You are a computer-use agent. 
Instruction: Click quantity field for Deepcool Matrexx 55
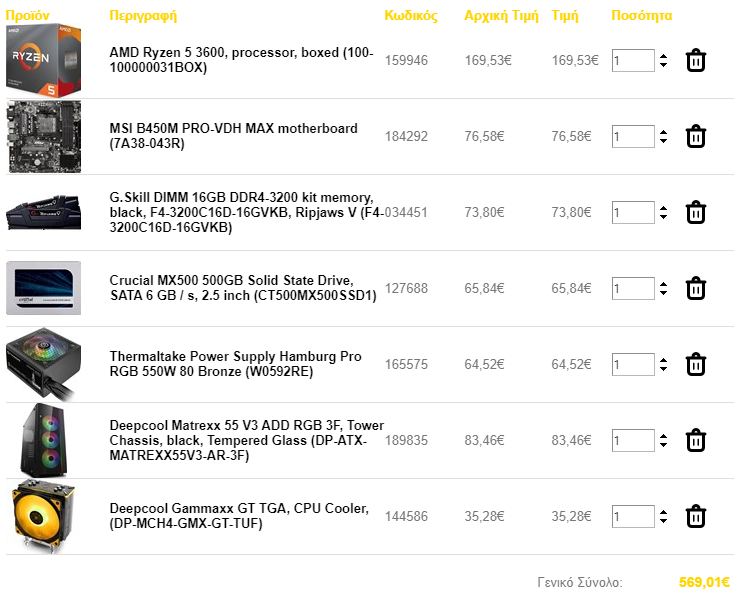[x=633, y=440]
